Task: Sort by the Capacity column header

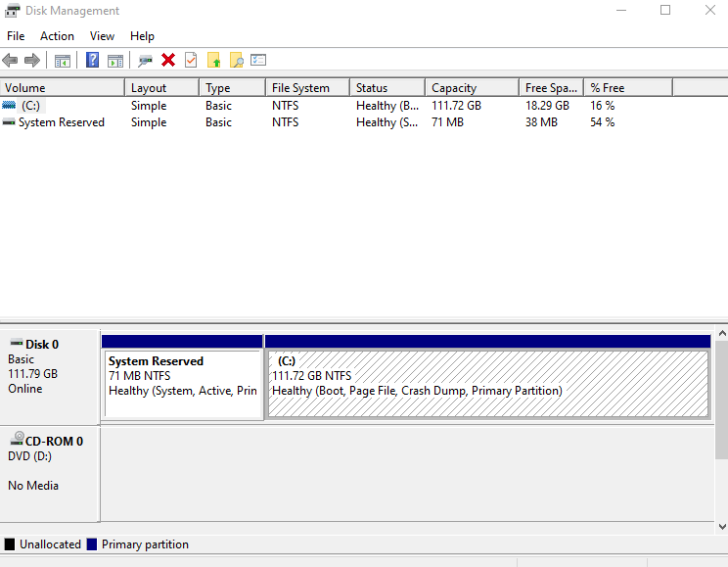Action: pos(473,88)
